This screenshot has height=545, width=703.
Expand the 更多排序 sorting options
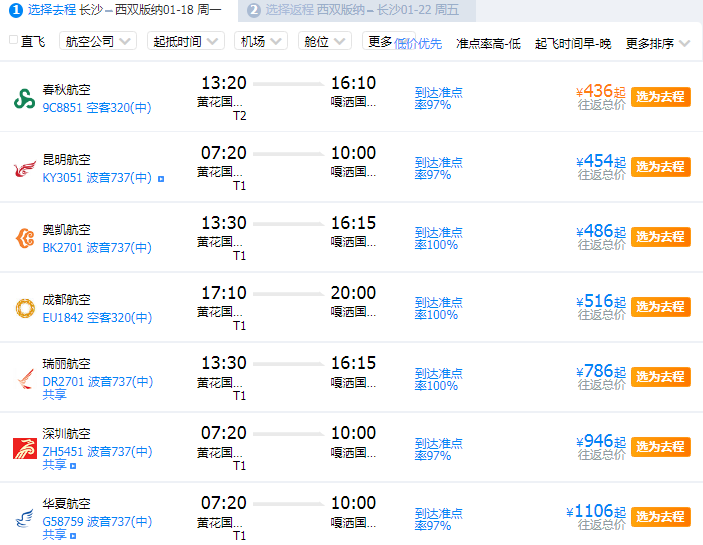657,44
